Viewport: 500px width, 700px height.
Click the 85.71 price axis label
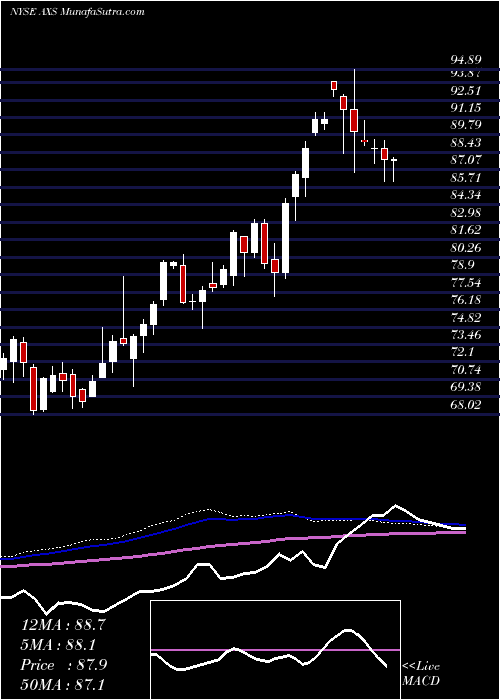pos(467,178)
